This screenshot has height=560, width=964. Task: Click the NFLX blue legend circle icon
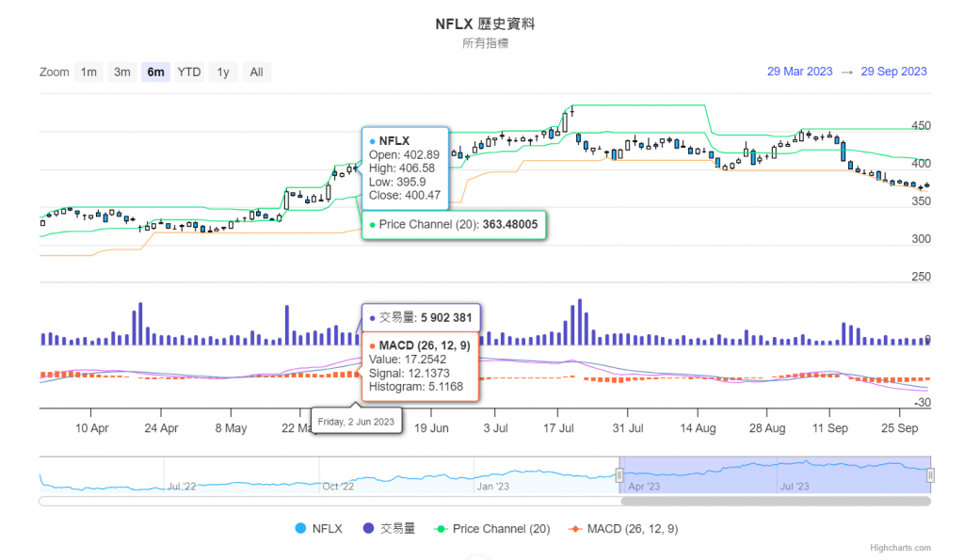(x=300, y=528)
